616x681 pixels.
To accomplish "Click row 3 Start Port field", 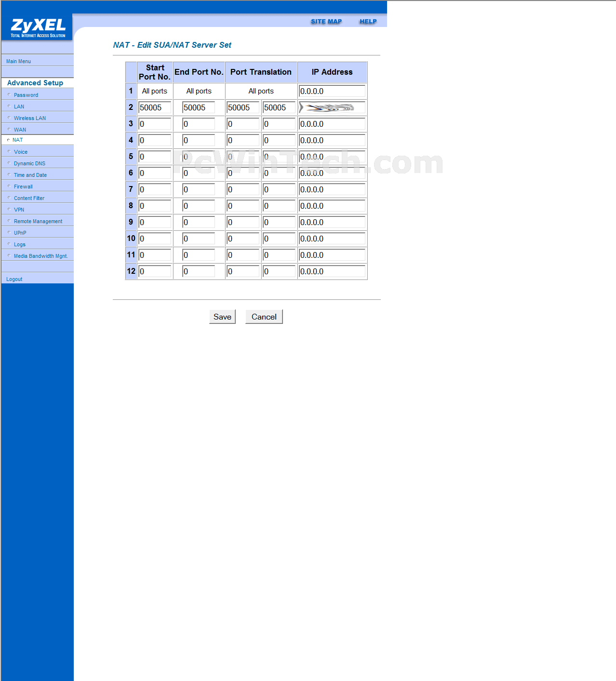I will [155, 124].
